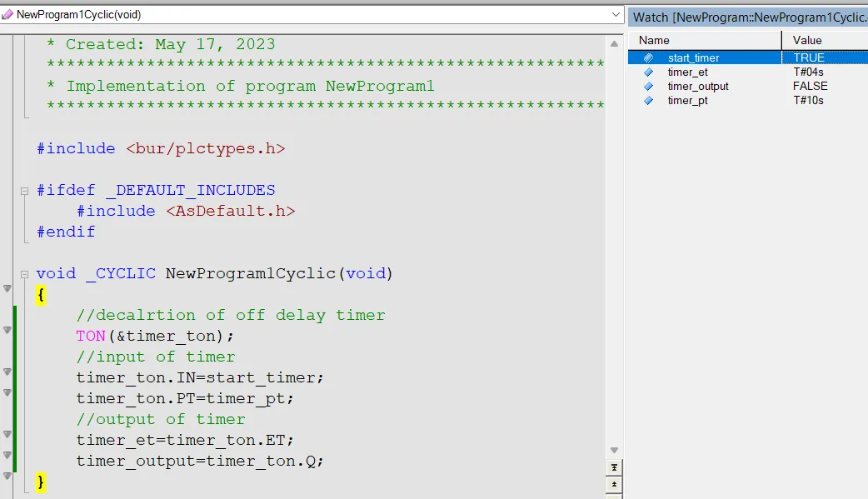Click the //output of timer comment
The height and width of the screenshot is (499, 868).
[x=161, y=419]
